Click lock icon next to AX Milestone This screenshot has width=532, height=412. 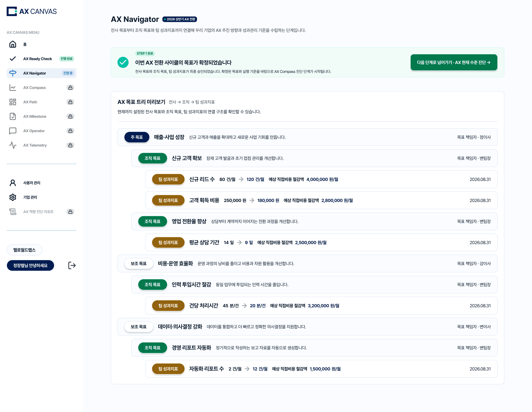pyautogui.click(x=70, y=116)
